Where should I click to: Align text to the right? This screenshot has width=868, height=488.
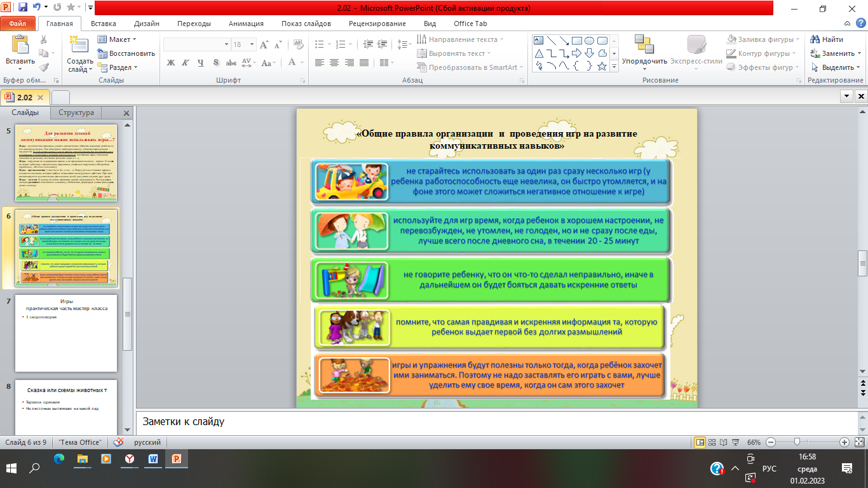coord(348,62)
